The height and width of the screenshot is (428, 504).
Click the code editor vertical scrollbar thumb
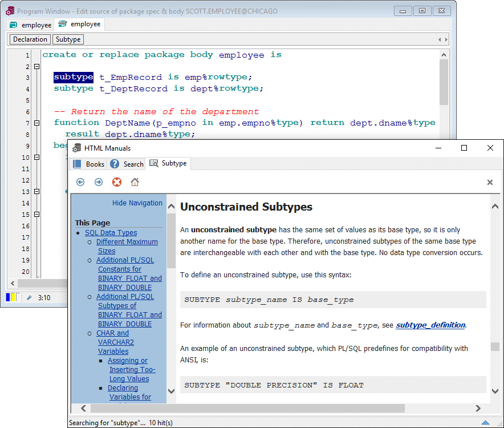pyautogui.click(x=444, y=82)
